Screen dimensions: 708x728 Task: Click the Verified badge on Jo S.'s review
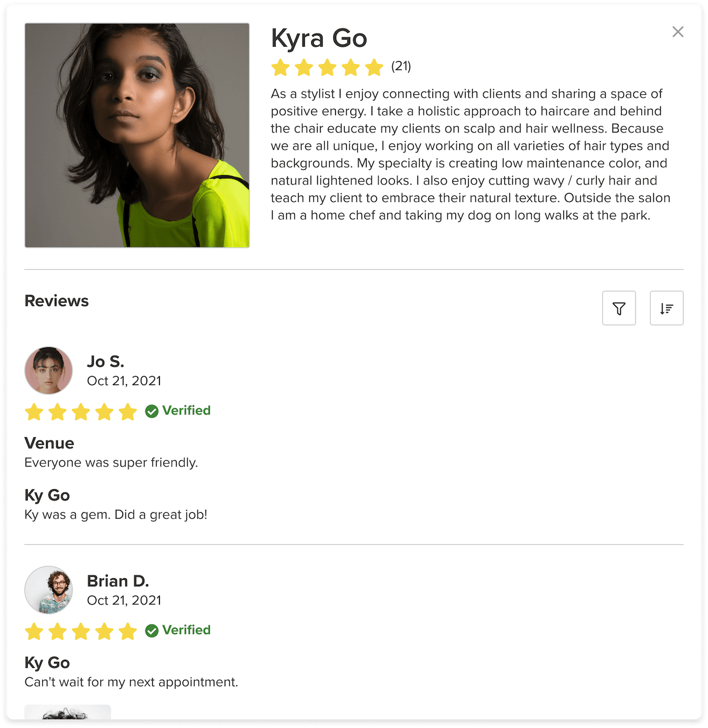coord(177,411)
